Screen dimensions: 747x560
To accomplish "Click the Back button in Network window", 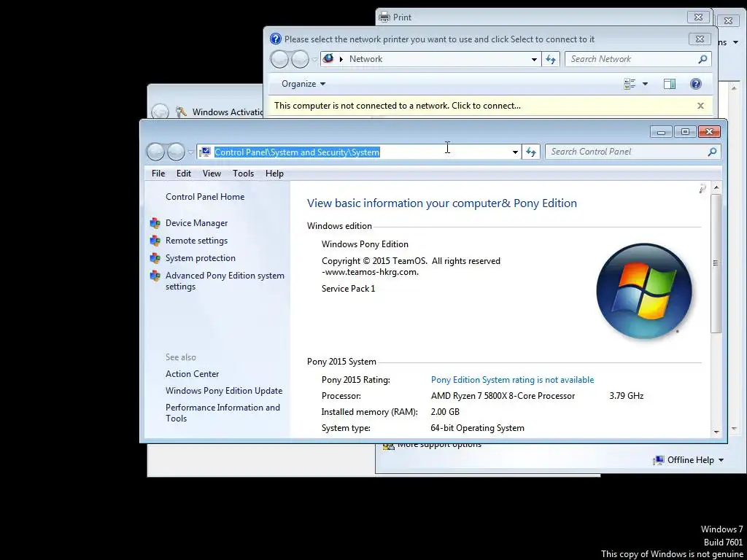I will point(279,59).
